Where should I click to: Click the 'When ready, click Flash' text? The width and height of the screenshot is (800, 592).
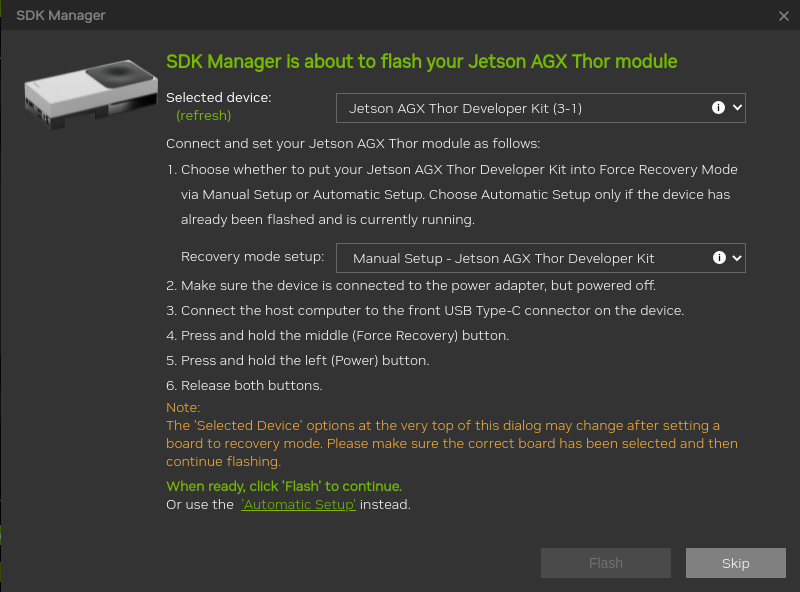[x=284, y=486]
